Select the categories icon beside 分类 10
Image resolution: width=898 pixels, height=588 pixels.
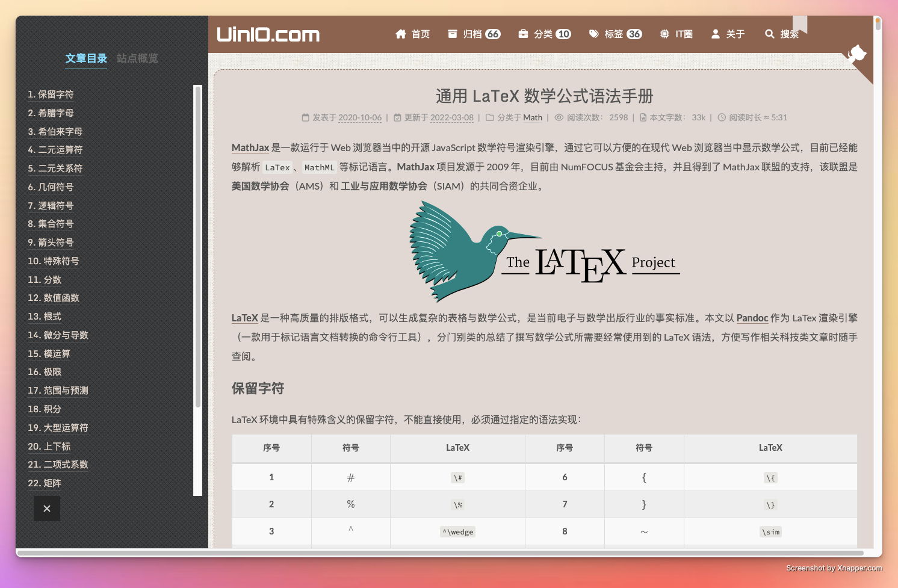tap(522, 34)
